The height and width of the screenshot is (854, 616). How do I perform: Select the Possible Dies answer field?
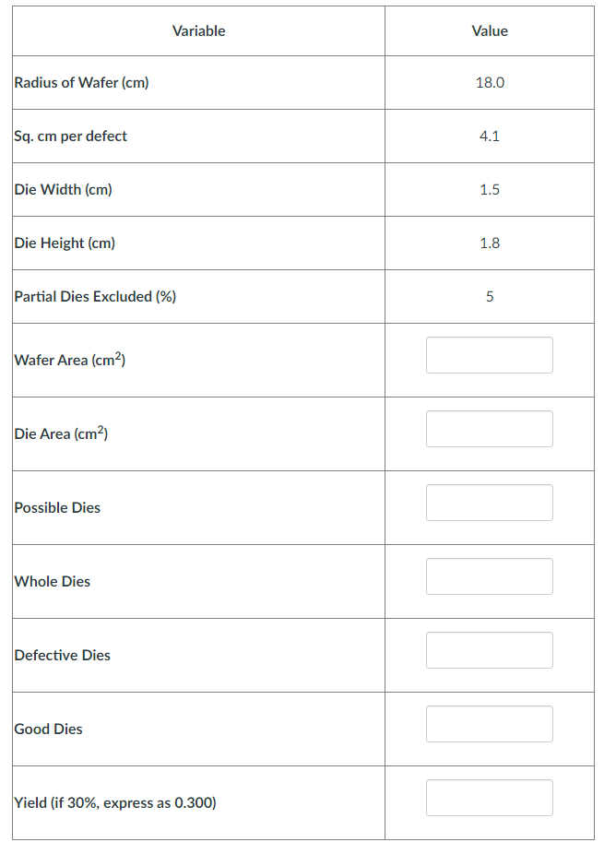(x=489, y=503)
